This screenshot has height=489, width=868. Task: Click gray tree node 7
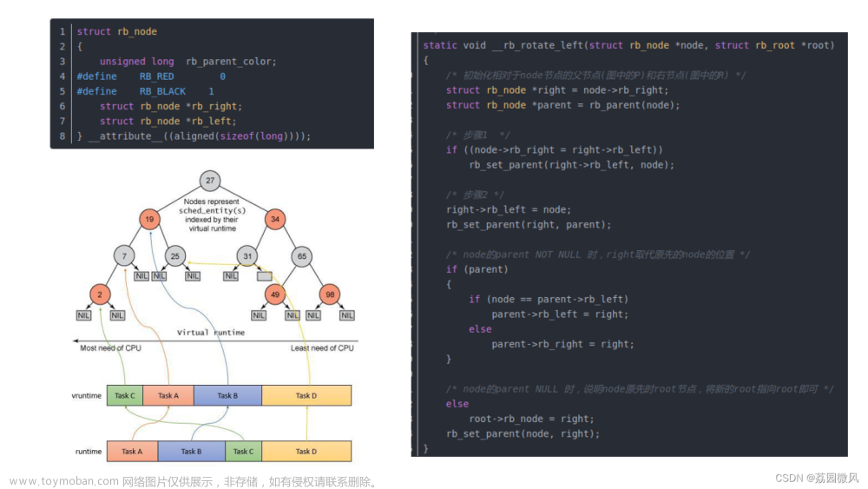coord(124,256)
